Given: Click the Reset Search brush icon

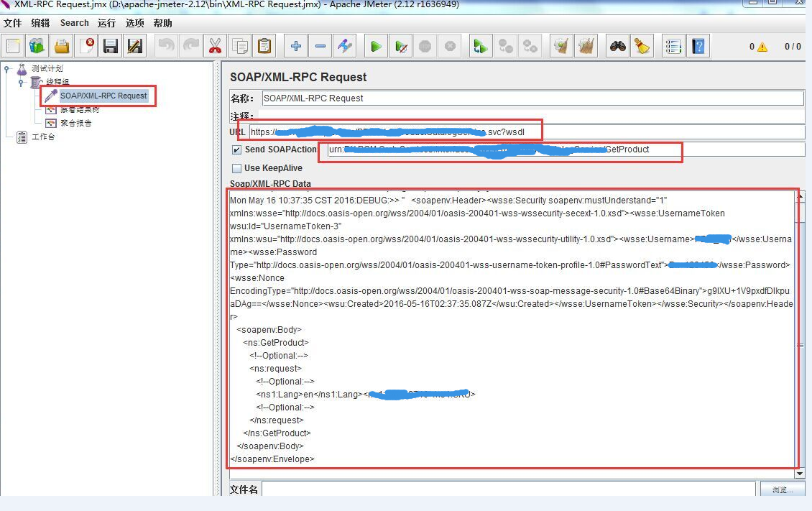Looking at the screenshot, I should point(642,47).
